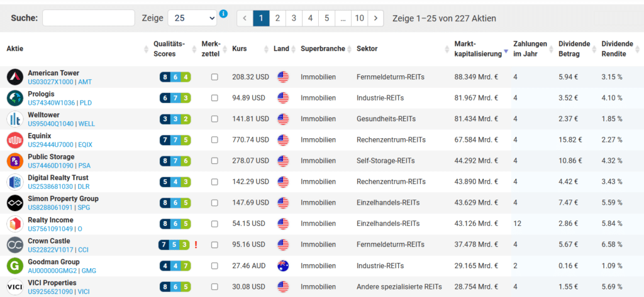Screen dimensions: 644x297
Task: Sort table by Sektor column
Action: point(367,49)
